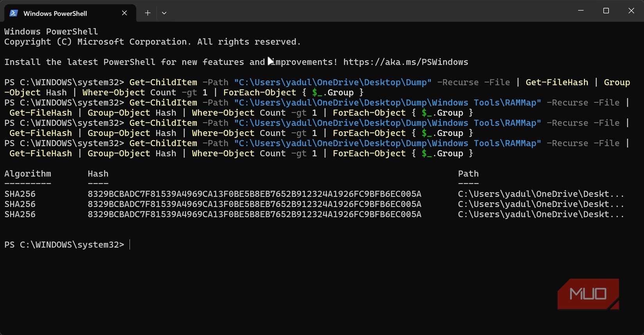Click the first row's truncated path value
Screen dimensions: 644x335
pos(541,194)
